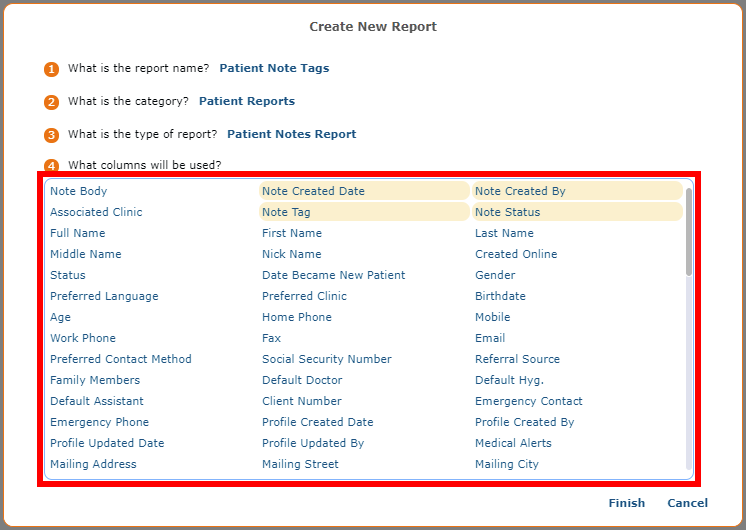Select the Emergency Contact column
This screenshot has height=530, width=746.
(x=529, y=401)
